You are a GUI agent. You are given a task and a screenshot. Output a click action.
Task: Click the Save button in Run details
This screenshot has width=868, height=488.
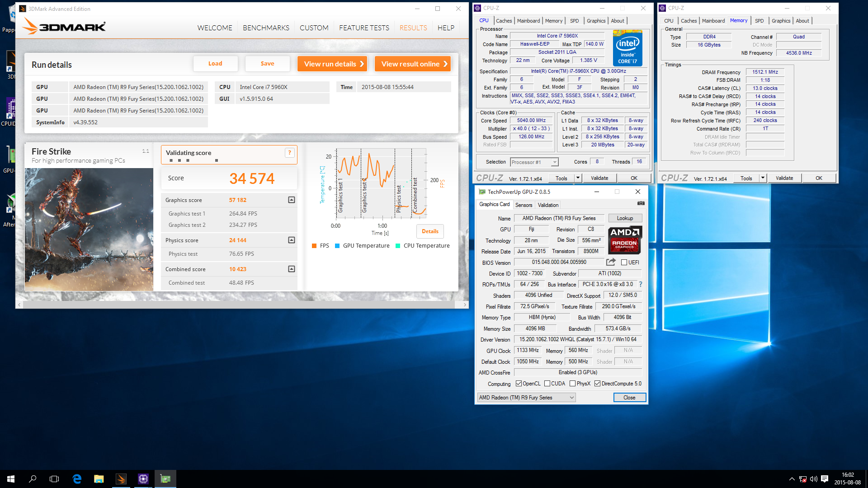pyautogui.click(x=267, y=64)
